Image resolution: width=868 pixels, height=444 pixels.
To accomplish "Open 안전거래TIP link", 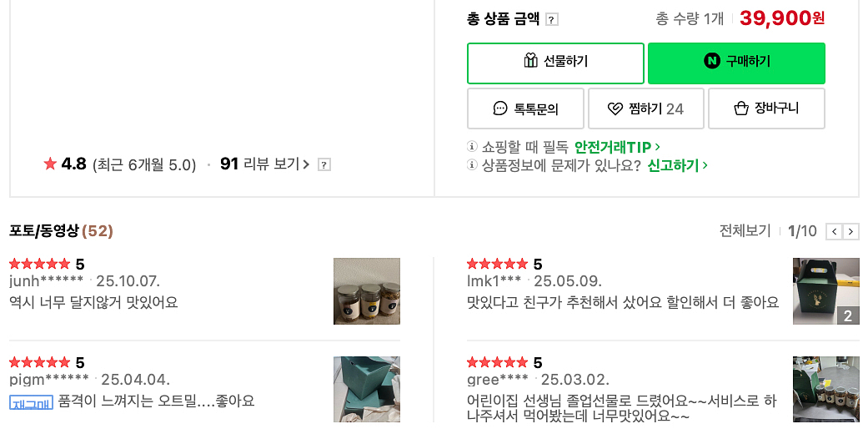I will pyautogui.click(x=617, y=147).
